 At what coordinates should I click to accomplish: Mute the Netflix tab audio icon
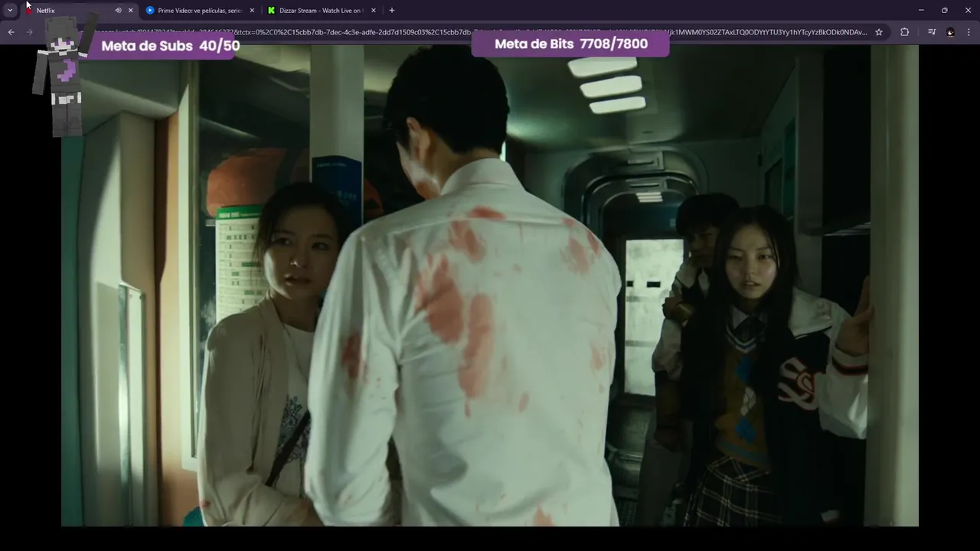(118, 11)
